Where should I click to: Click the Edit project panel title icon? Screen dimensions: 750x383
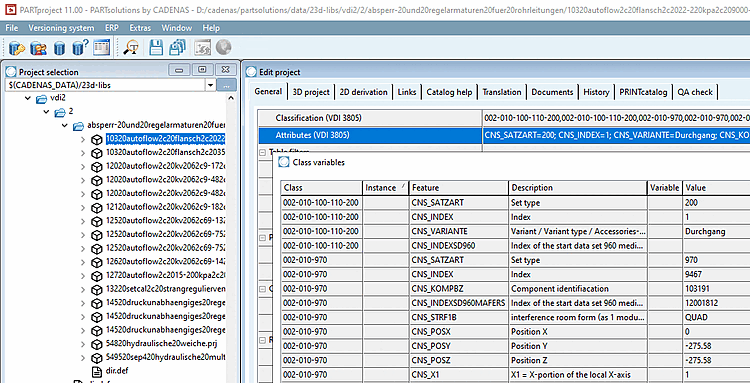252,72
